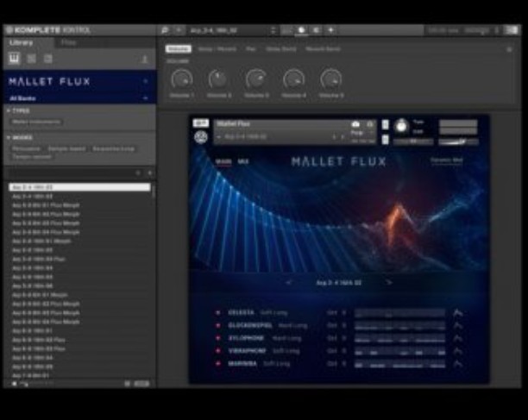Open envelope shape icon for Celesta row

click(457, 313)
